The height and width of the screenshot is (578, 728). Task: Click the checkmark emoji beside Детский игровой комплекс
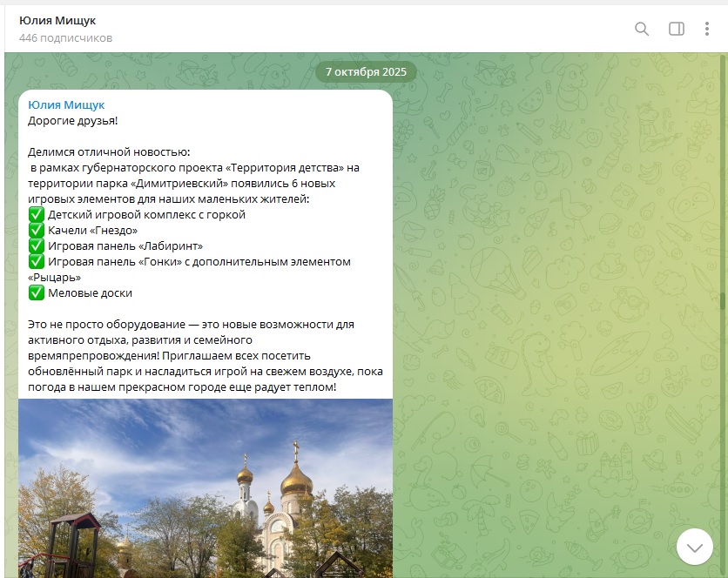(37, 214)
